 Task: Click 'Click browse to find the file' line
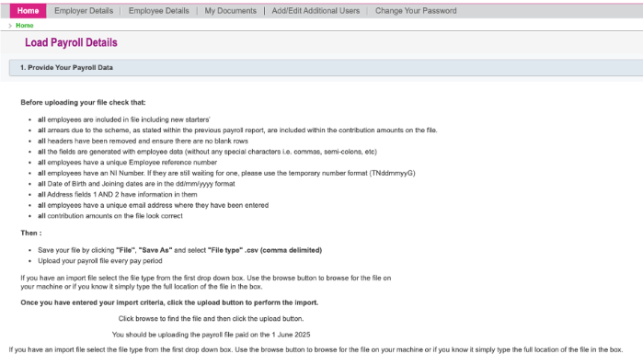tap(211, 318)
